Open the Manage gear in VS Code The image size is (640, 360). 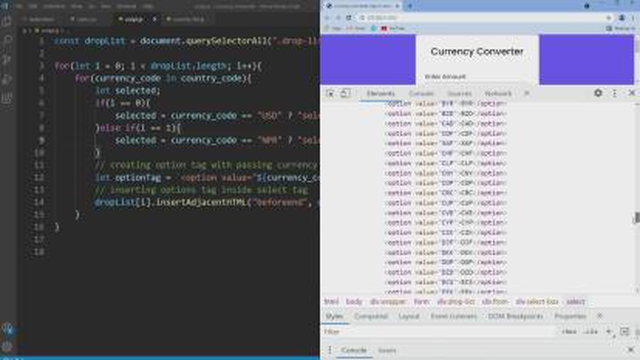click(x=7, y=347)
